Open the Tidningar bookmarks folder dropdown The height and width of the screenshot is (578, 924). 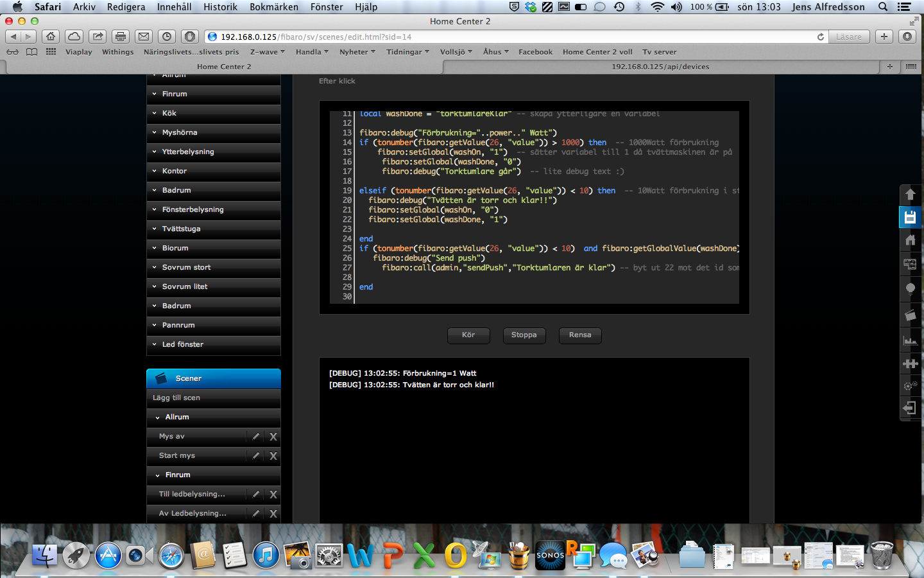pos(407,52)
